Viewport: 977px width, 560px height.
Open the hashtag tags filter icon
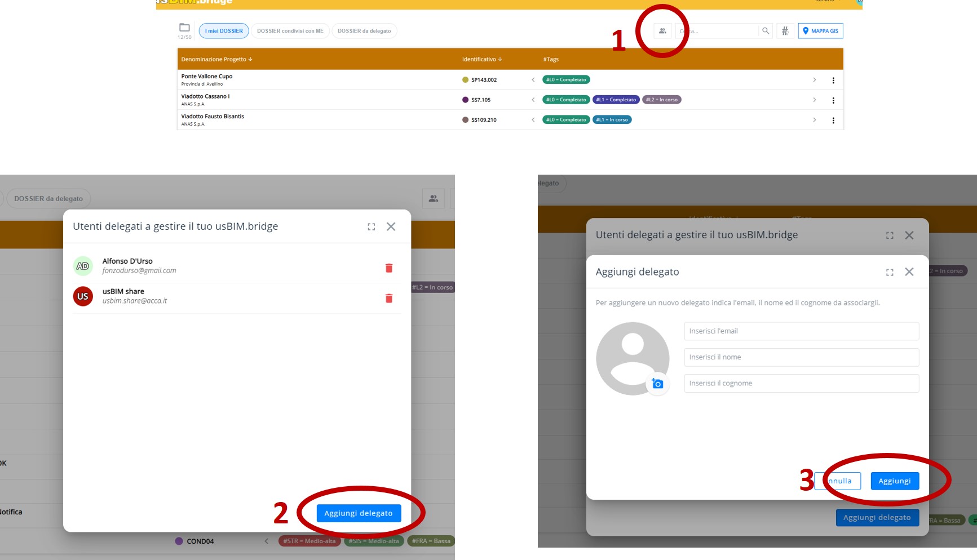point(785,31)
